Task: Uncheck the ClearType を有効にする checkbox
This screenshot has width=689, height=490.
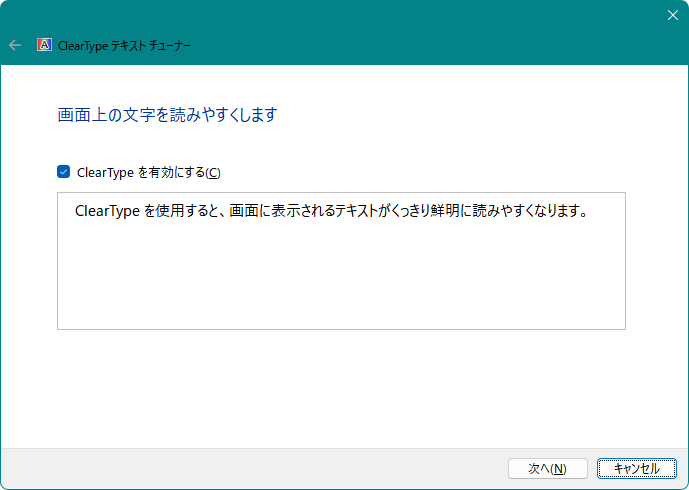Action: pyautogui.click(x=64, y=172)
